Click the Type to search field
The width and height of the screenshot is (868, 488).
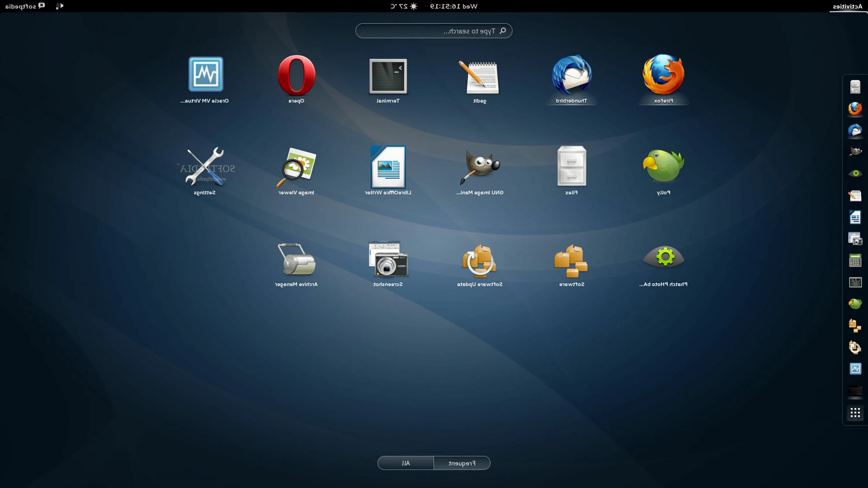[434, 31]
